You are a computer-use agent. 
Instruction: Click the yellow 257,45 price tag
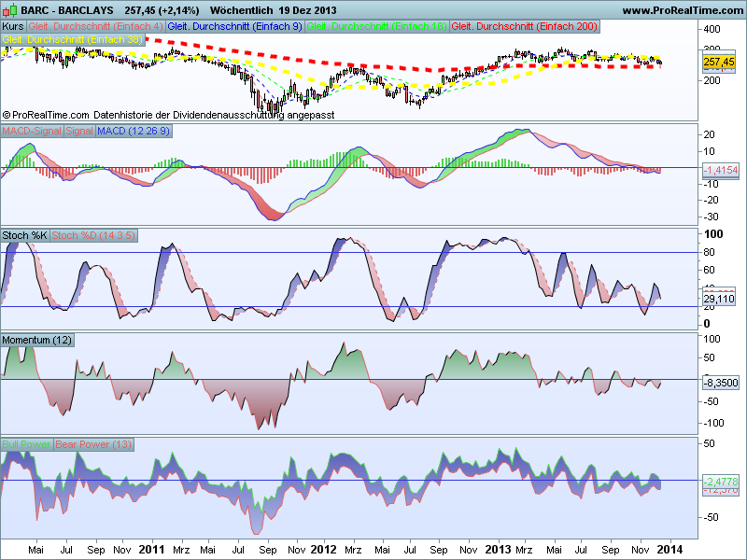[718, 62]
